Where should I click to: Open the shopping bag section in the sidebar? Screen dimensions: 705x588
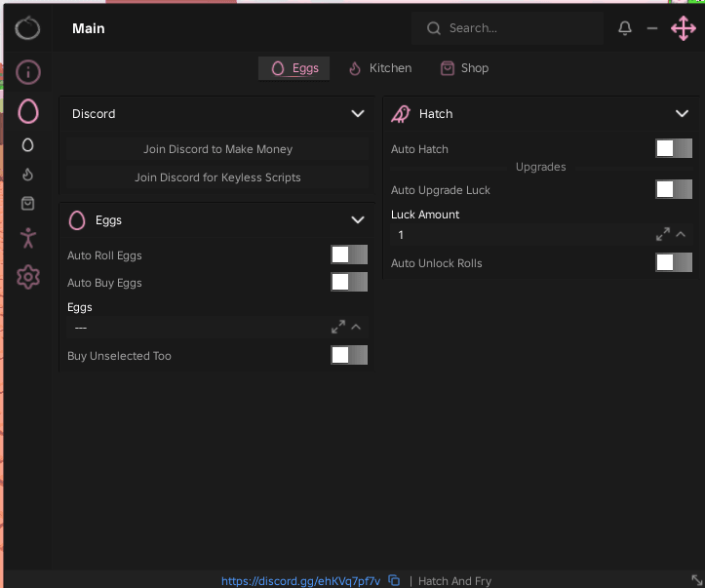pos(28,204)
